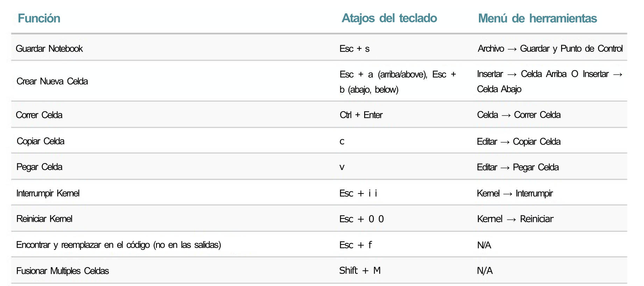Select the "Editar → Copiar Celda" menu path
Viewport: 644px width, 286px height.
coord(519,141)
